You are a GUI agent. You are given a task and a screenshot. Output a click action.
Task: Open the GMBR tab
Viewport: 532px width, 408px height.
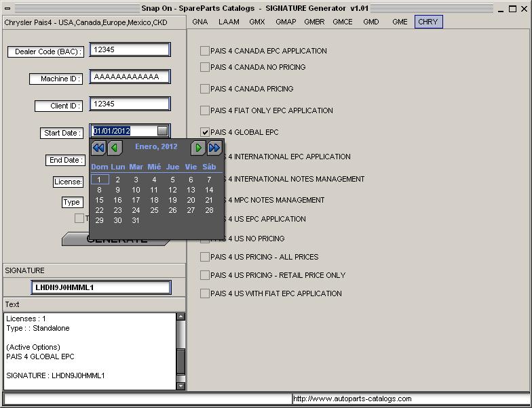(314, 22)
